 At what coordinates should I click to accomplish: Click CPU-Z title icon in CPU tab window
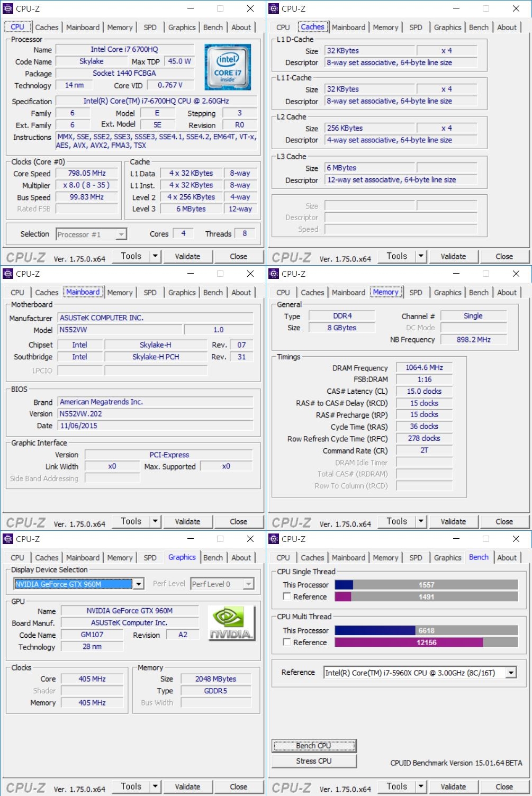point(8,8)
